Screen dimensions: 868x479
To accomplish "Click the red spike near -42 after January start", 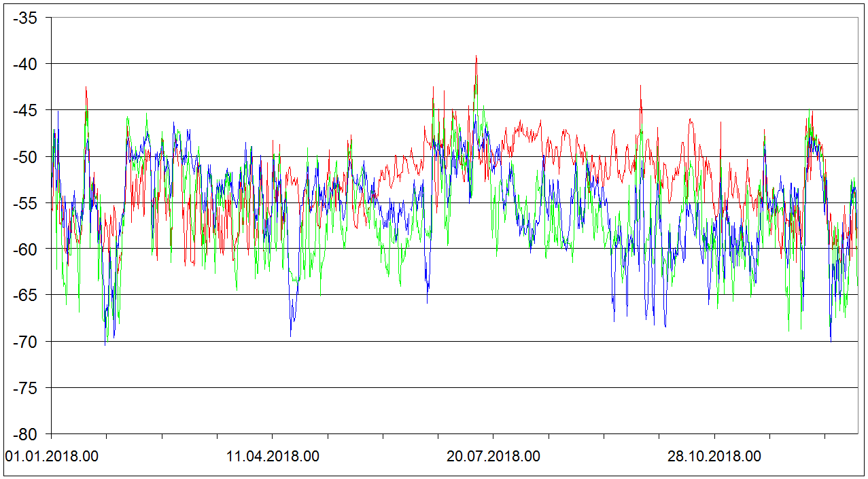I will pyautogui.click(x=86, y=88).
